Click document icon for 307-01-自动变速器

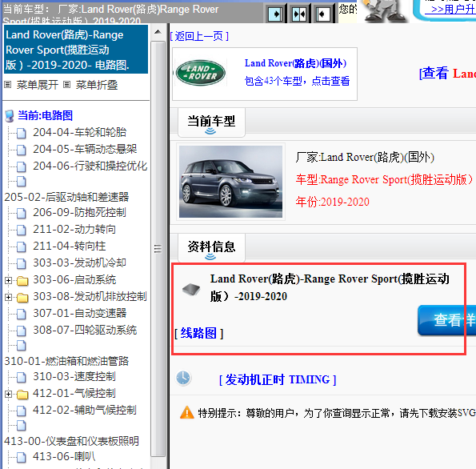[21, 314]
